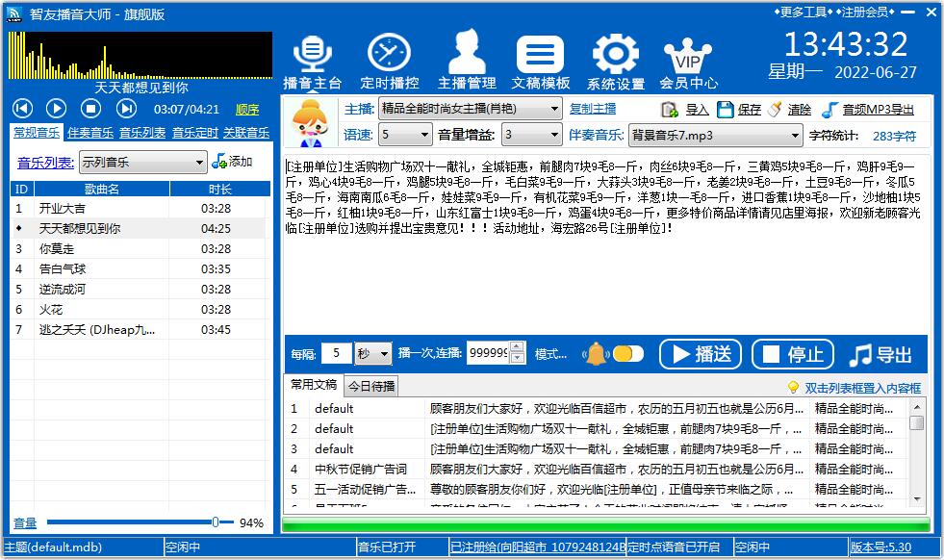Switch to the 音乐定时 tab
944x560 pixels.
point(194,133)
